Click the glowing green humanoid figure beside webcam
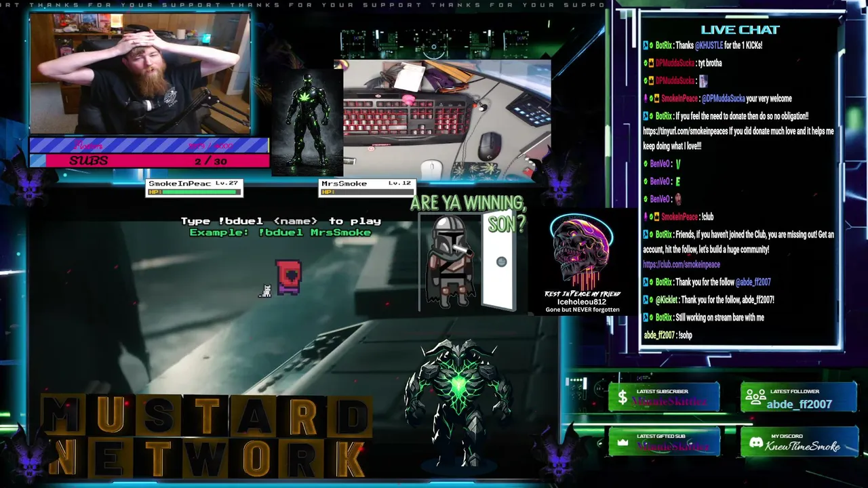The image size is (868, 488). [x=307, y=122]
